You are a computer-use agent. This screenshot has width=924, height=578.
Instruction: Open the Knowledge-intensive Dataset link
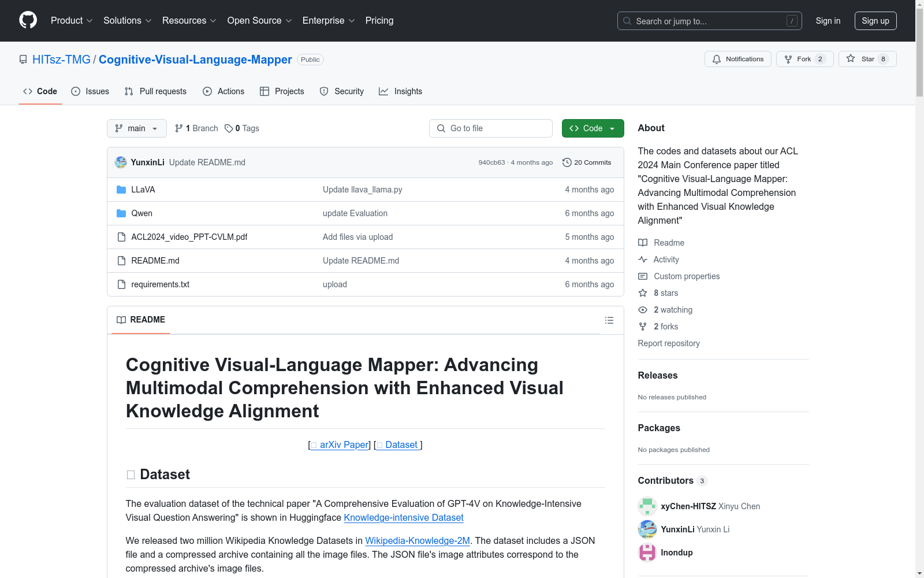(x=404, y=517)
